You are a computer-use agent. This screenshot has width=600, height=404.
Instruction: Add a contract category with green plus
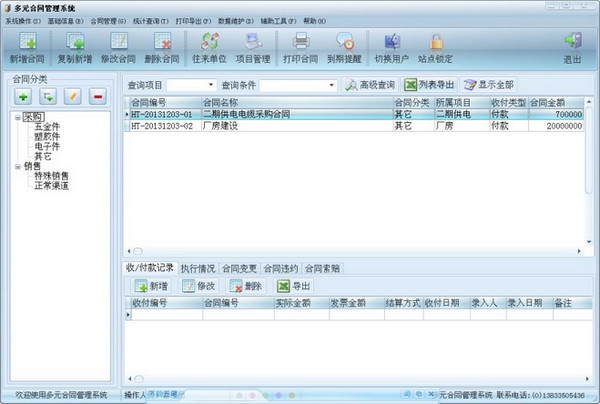click(23, 96)
